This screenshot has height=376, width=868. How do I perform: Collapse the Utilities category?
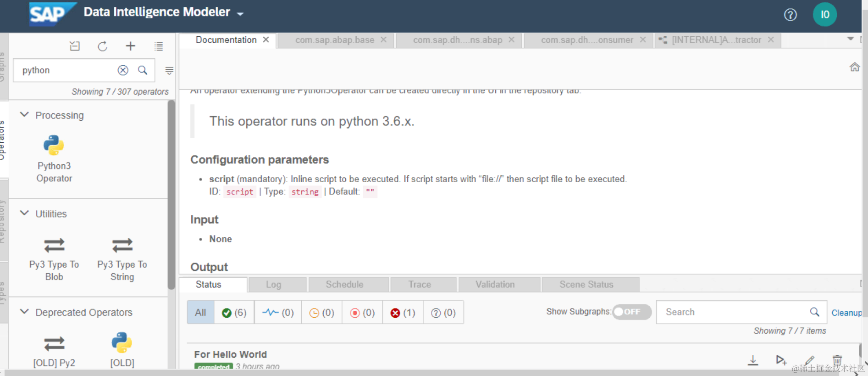pos(25,213)
